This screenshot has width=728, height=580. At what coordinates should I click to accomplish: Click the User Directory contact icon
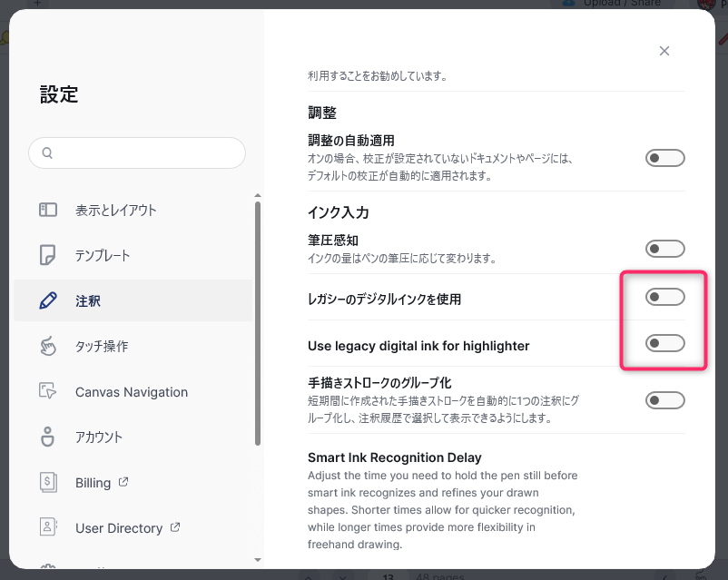pyautogui.click(x=48, y=527)
